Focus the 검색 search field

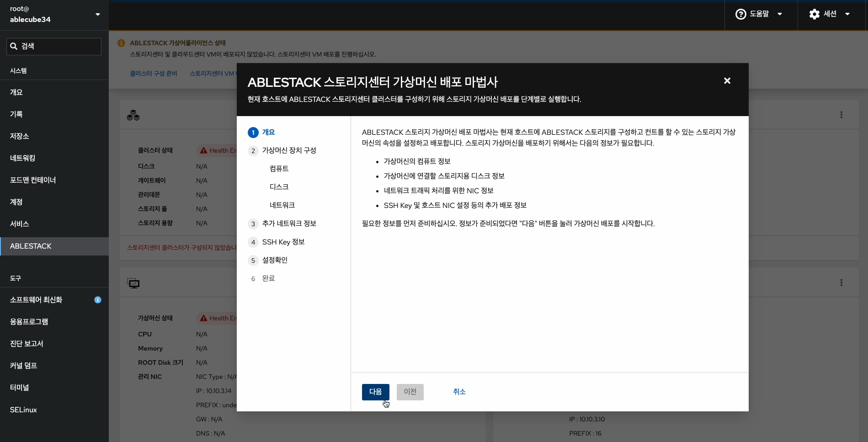point(54,46)
